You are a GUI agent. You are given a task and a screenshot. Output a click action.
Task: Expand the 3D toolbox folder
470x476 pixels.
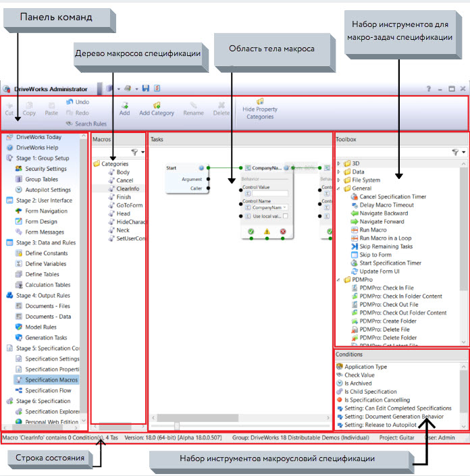coord(339,163)
